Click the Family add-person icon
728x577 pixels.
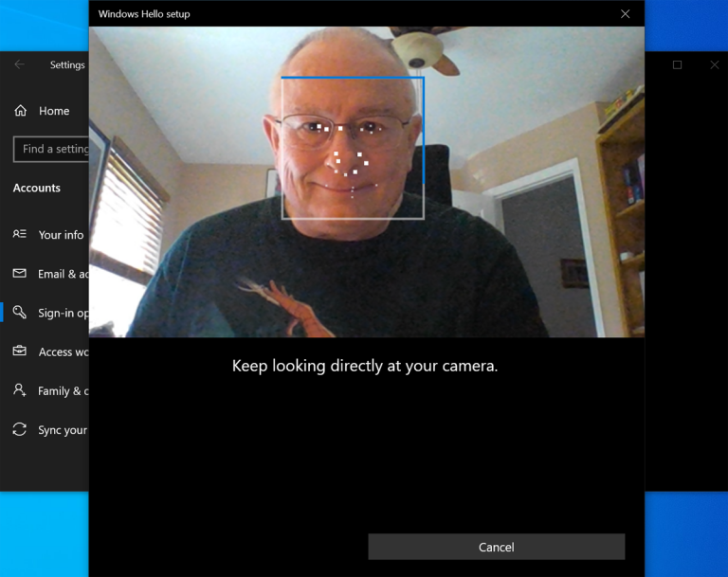(20, 389)
